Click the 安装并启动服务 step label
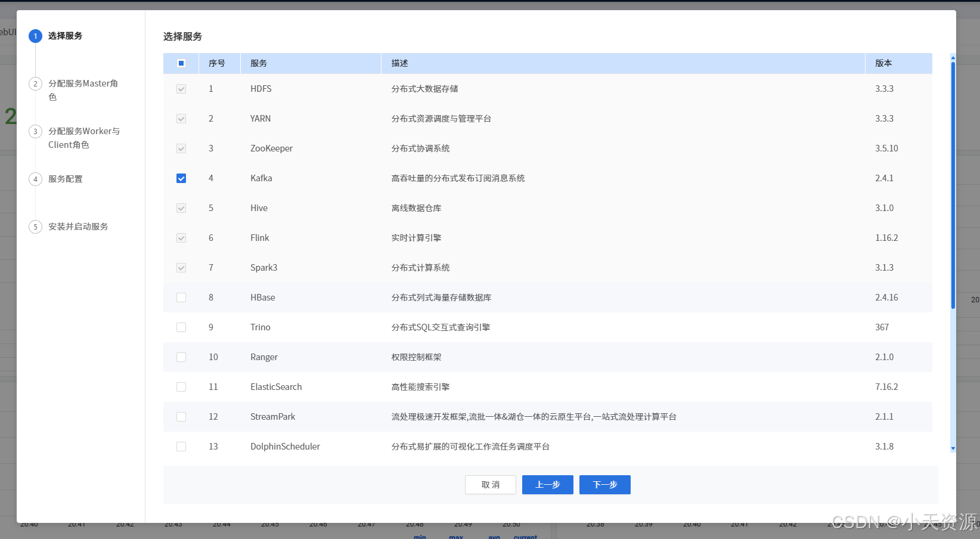The height and width of the screenshot is (539, 980). [x=78, y=227]
